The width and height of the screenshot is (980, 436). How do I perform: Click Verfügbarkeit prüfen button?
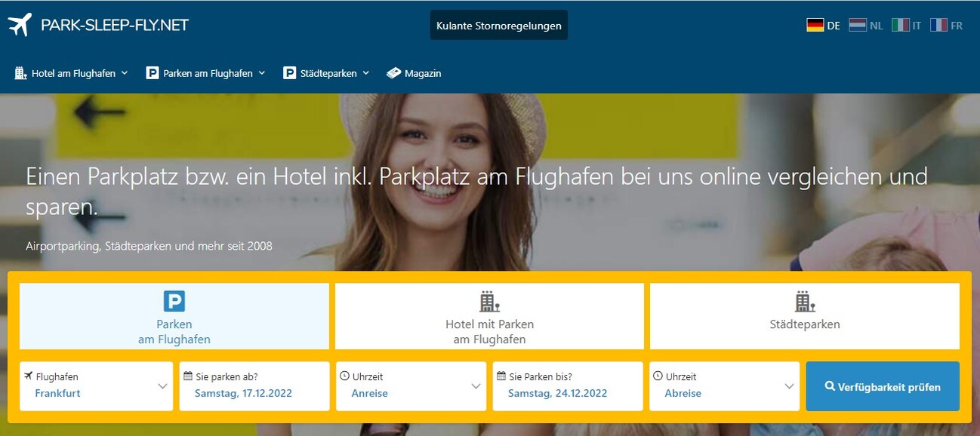[882, 387]
